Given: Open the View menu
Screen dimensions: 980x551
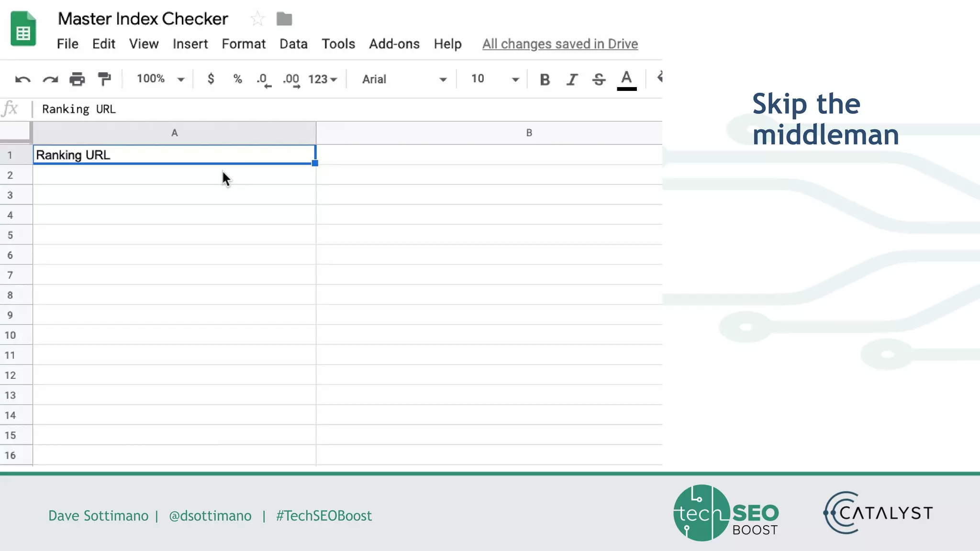Looking at the screenshot, I should [144, 44].
